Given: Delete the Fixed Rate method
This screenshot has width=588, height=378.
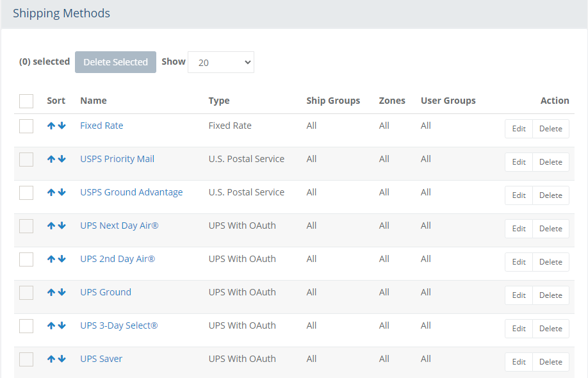Looking at the screenshot, I should 551,129.
